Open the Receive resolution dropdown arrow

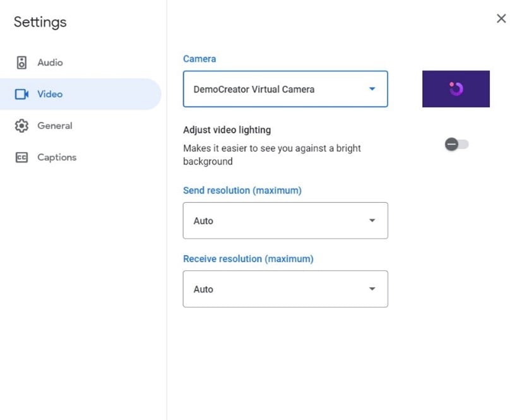372,289
